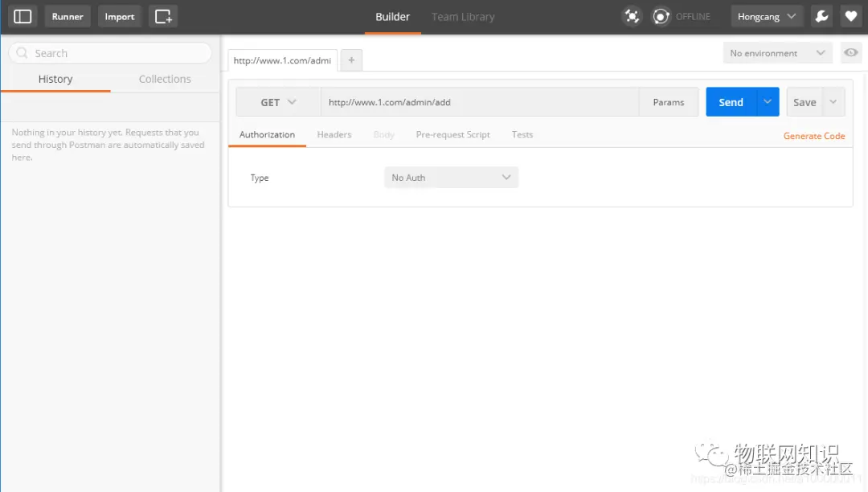Click the search magnifier icon
The height and width of the screenshot is (492, 868).
[23, 53]
